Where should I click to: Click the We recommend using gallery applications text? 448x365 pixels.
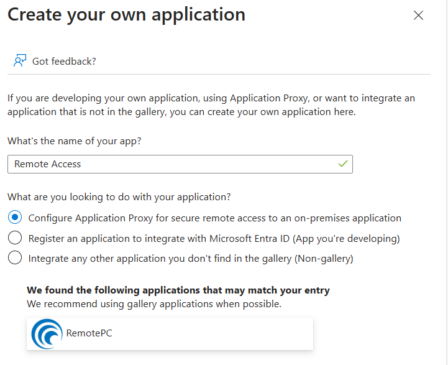tap(154, 304)
